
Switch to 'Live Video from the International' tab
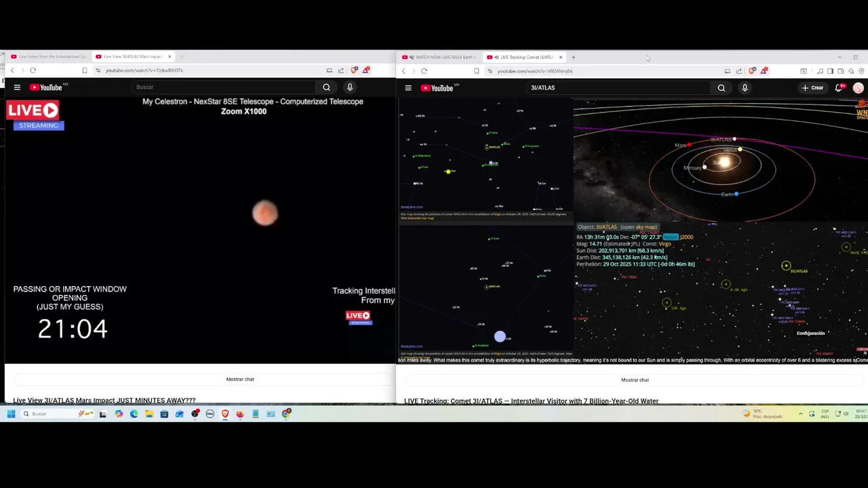tap(47, 56)
